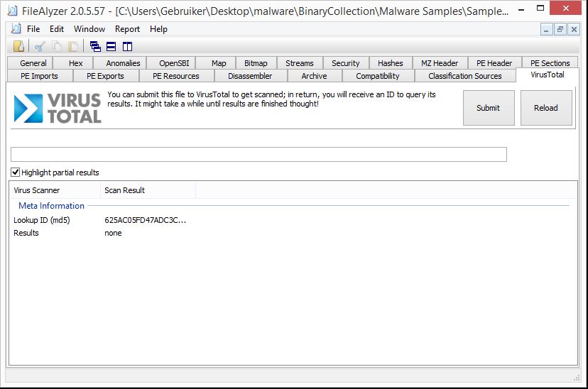Select the Lookup ID (md5) row
This screenshot has width=588, height=389.
293,220
